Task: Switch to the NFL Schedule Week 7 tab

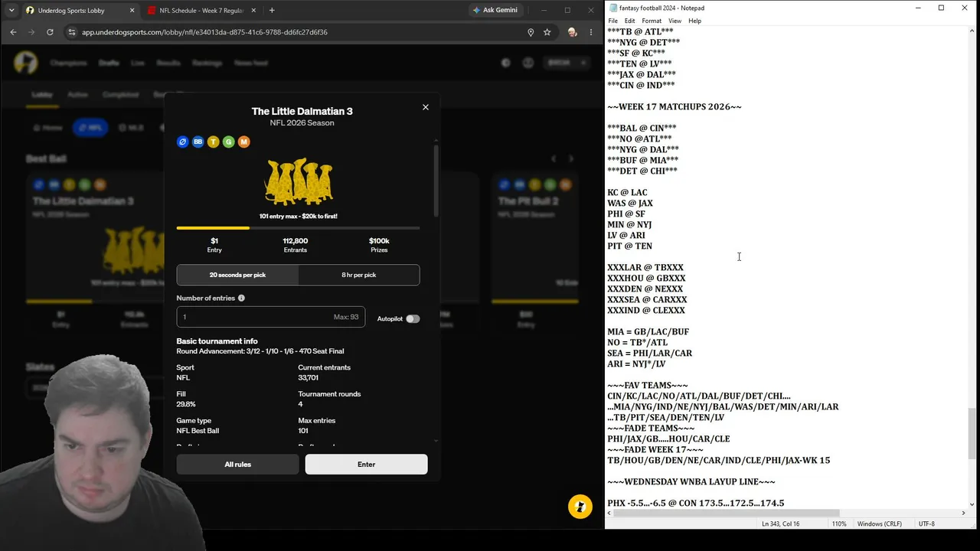Action: point(201,10)
